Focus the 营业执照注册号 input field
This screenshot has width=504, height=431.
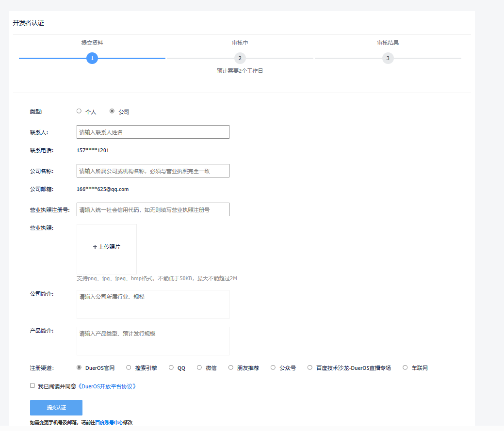coord(153,209)
